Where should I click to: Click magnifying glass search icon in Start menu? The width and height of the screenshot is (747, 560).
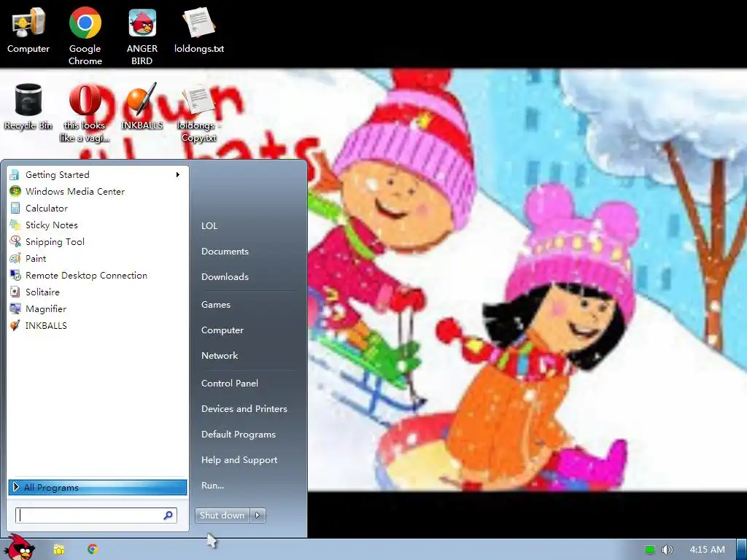pos(169,516)
